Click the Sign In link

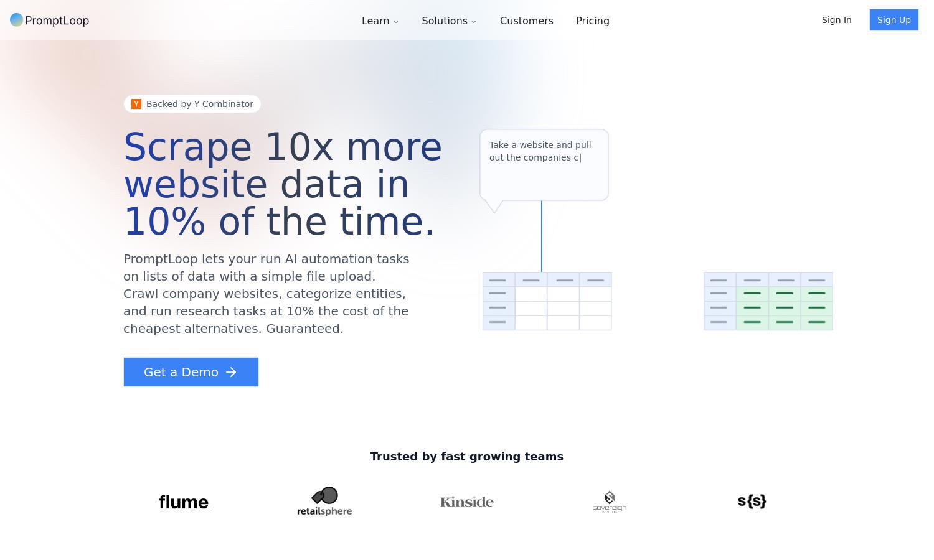pos(836,20)
